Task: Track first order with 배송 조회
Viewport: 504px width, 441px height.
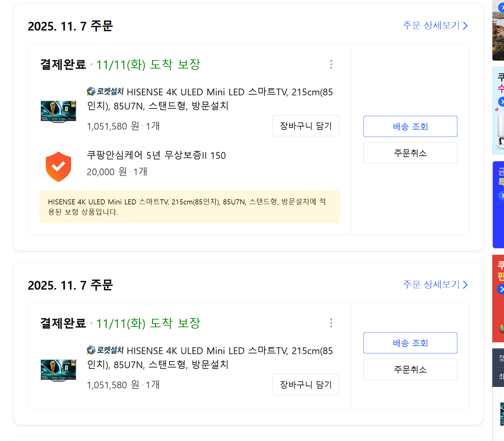Action: coord(410,127)
